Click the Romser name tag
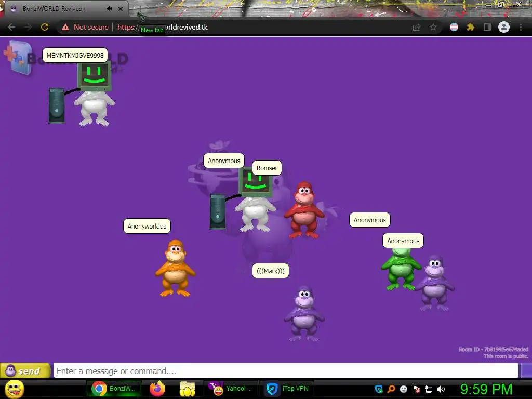The image size is (532, 399). coord(267,168)
